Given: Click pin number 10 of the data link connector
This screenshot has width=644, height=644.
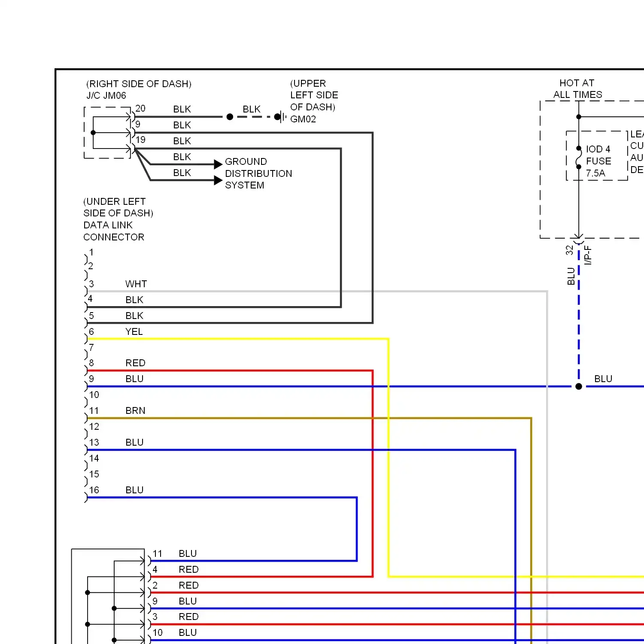Looking at the screenshot, I should click(x=94, y=395).
